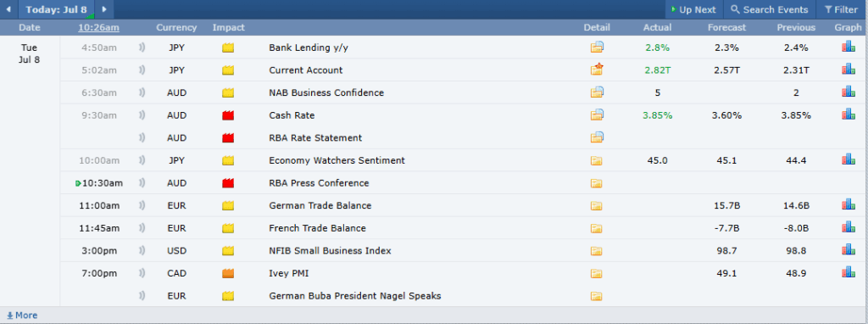Expand the More events link
This screenshot has width=868, height=324.
pos(22,316)
